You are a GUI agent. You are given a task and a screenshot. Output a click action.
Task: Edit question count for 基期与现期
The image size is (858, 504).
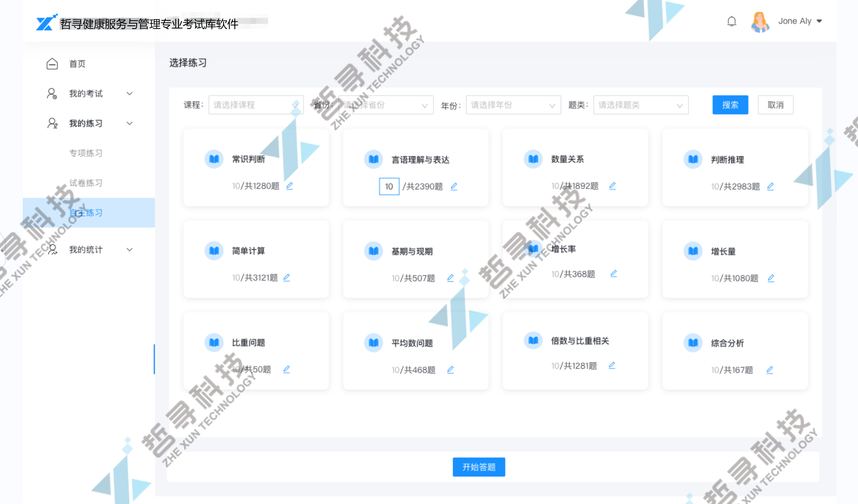tap(450, 278)
